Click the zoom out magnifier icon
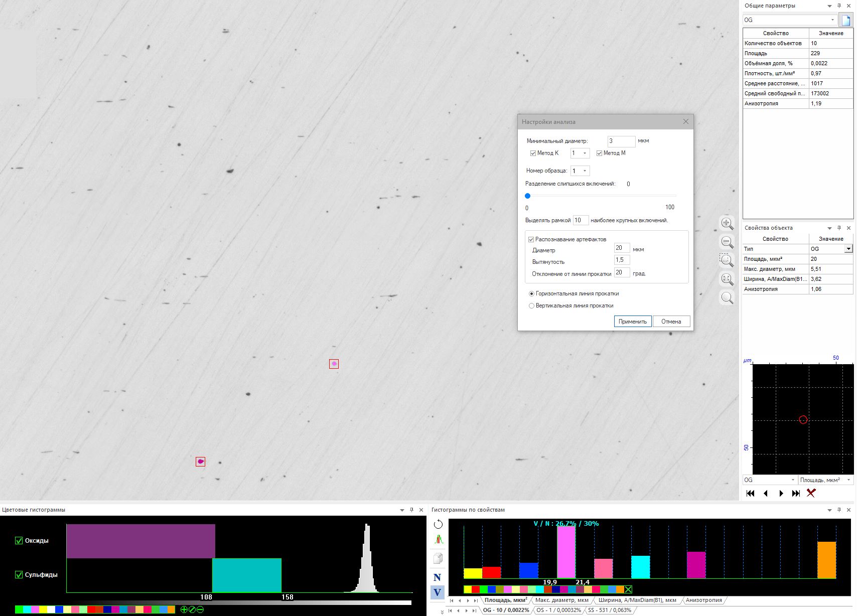 click(x=727, y=242)
